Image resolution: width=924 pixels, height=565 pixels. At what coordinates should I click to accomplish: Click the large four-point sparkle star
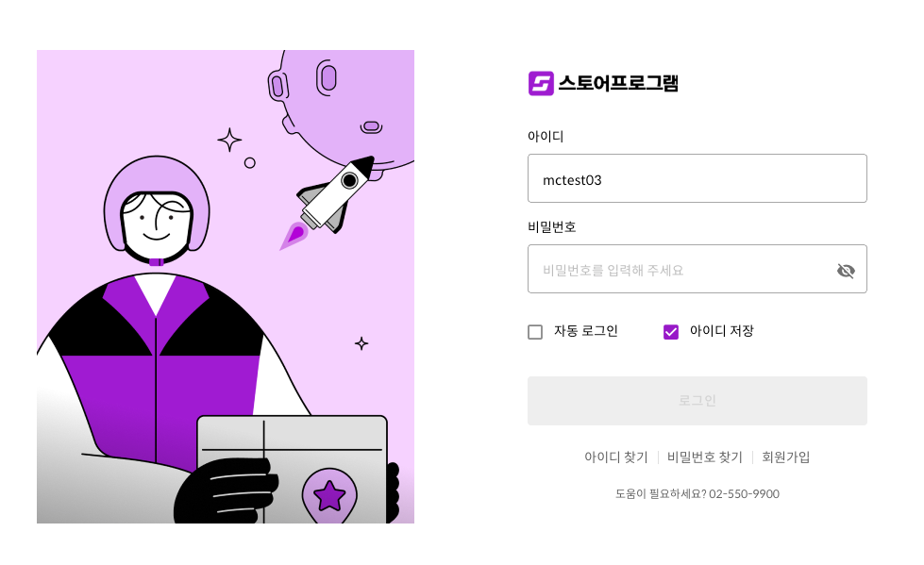(x=229, y=141)
